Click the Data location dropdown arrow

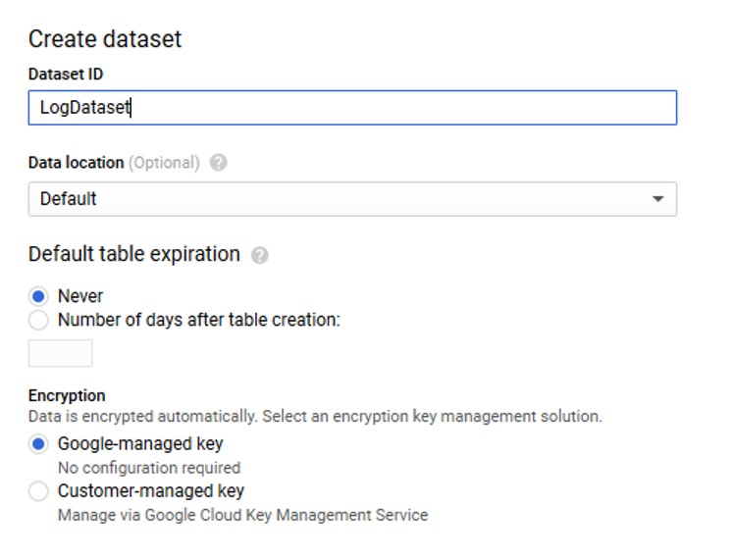(x=658, y=199)
